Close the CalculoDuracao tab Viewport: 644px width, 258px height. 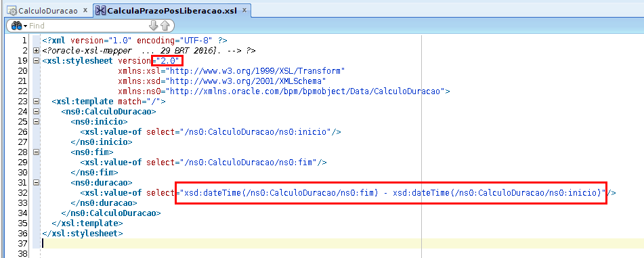click(85, 10)
